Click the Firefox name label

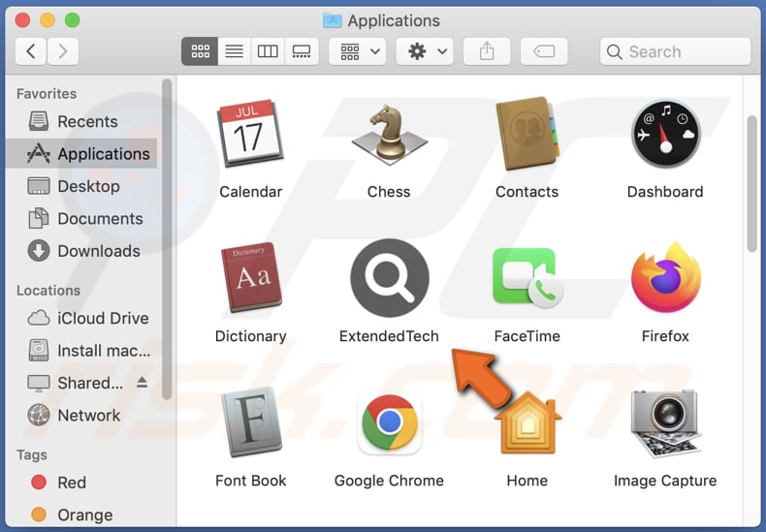(x=665, y=336)
